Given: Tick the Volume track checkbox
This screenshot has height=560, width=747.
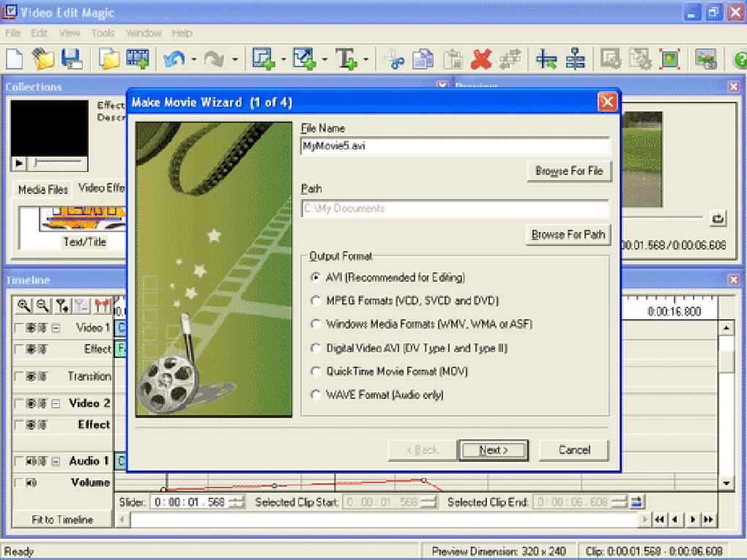Looking at the screenshot, I should (x=18, y=482).
